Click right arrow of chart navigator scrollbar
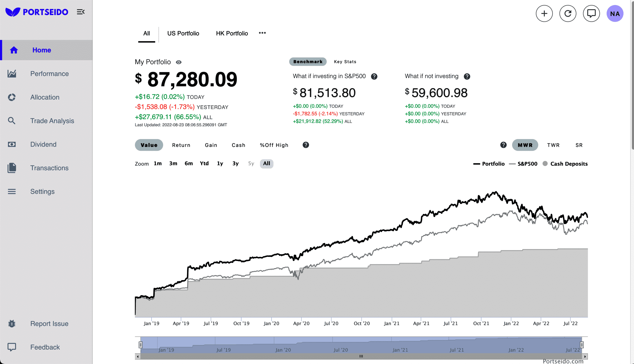This screenshot has height=364, width=634. tap(585, 357)
